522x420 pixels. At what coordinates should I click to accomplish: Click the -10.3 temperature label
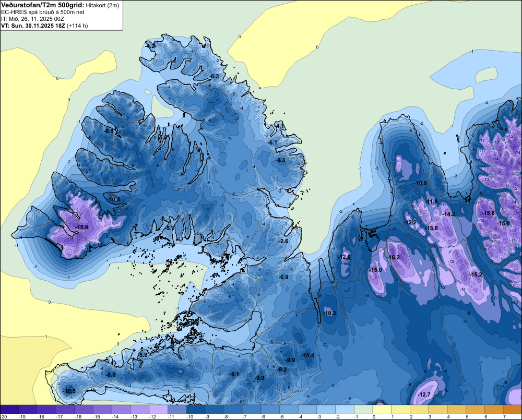tap(330, 313)
